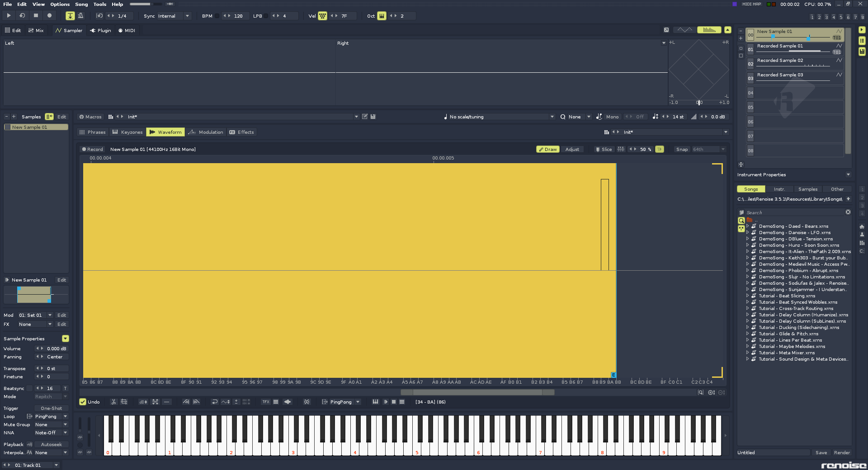The image size is (868, 470).
Task: Toggle the Mono glide mode
Action: [612, 117]
